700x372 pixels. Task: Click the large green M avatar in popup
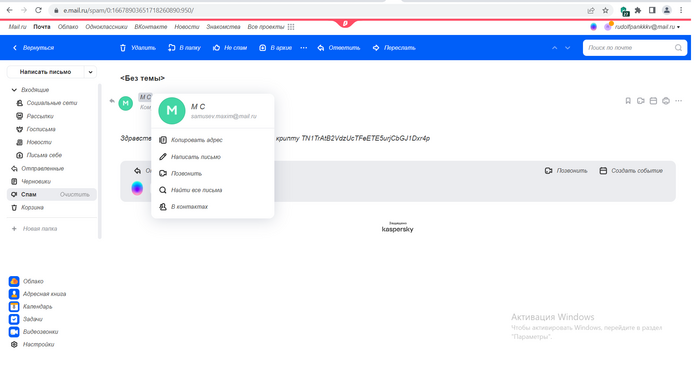171,111
